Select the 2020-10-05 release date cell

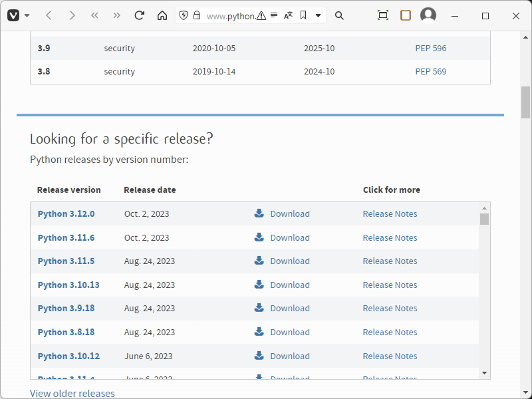click(x=214, y=48)
